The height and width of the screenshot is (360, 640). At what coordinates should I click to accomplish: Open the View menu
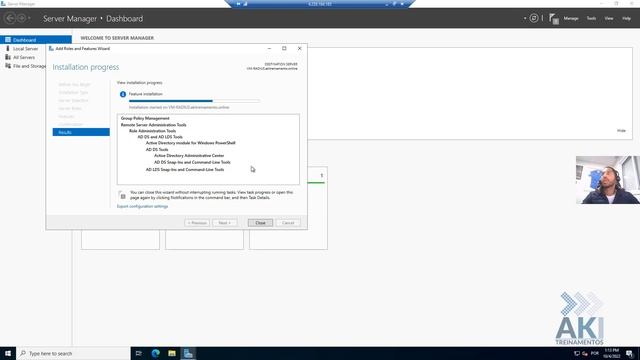[609, 18]
